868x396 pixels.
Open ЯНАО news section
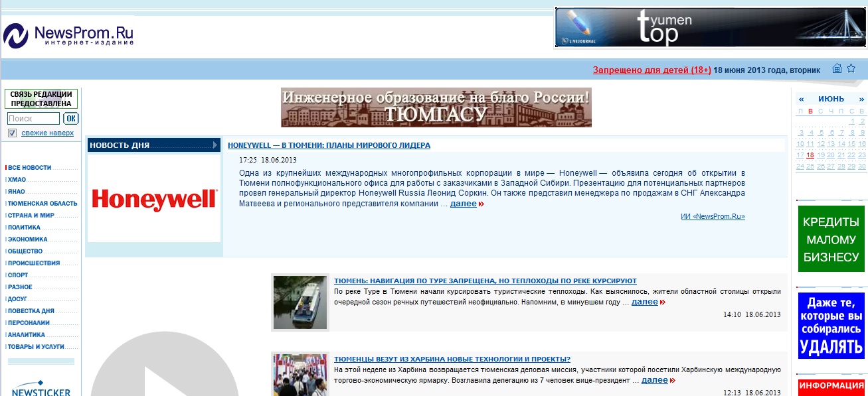click(17, 192)
